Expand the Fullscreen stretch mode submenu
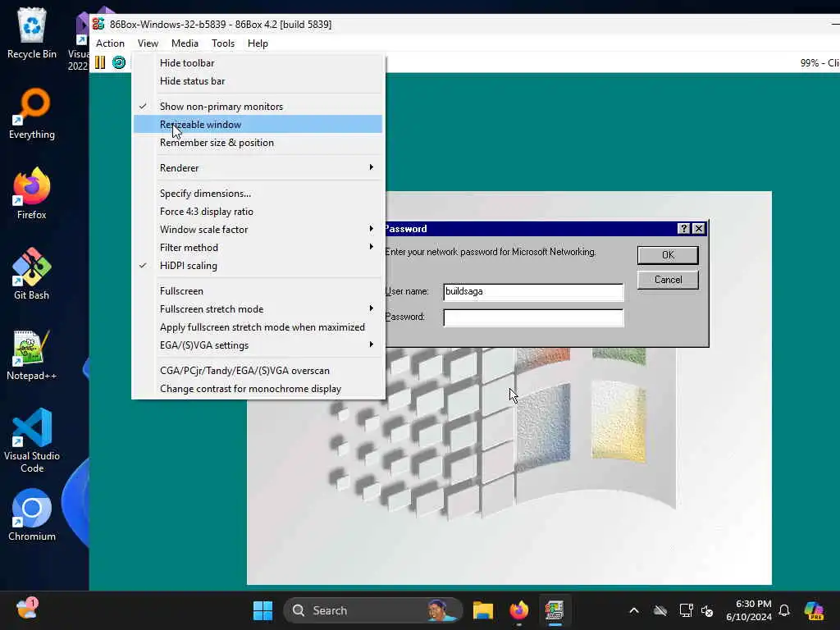 tap(258, 308)
